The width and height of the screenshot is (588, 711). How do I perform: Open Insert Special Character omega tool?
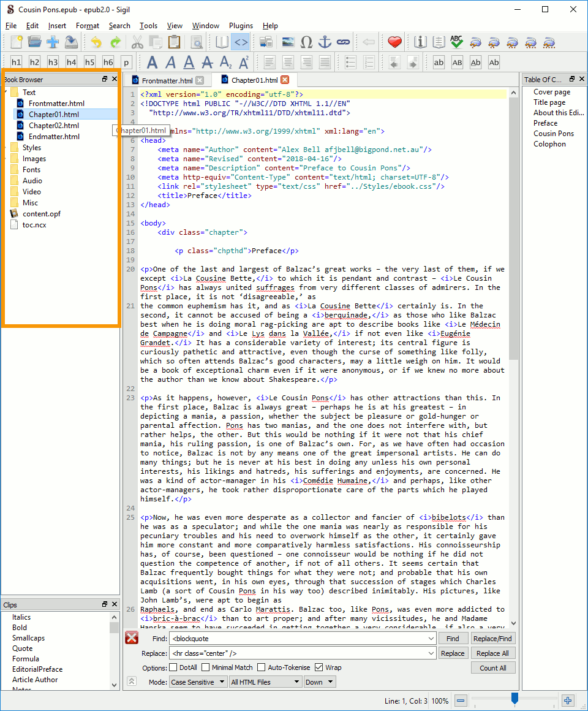pos(306,42)
